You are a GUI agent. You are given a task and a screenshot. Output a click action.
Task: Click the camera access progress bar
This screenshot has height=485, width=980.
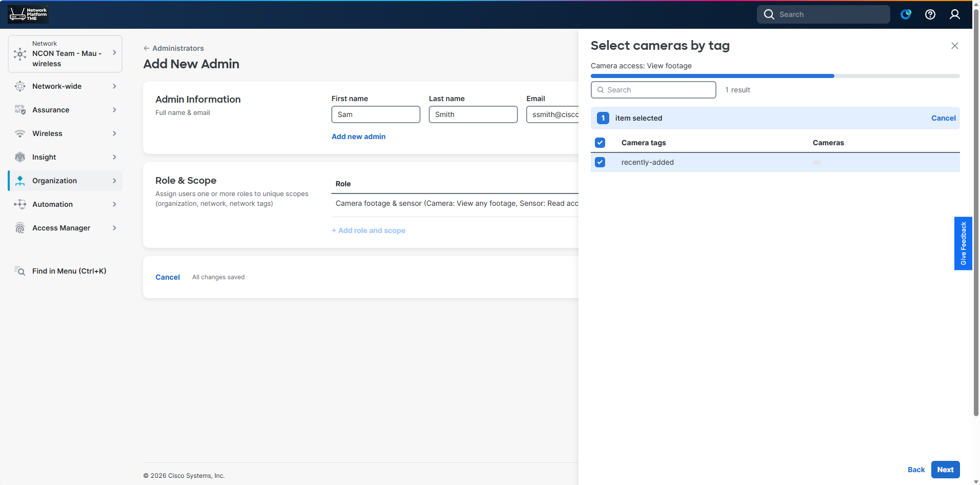[775, 76]
